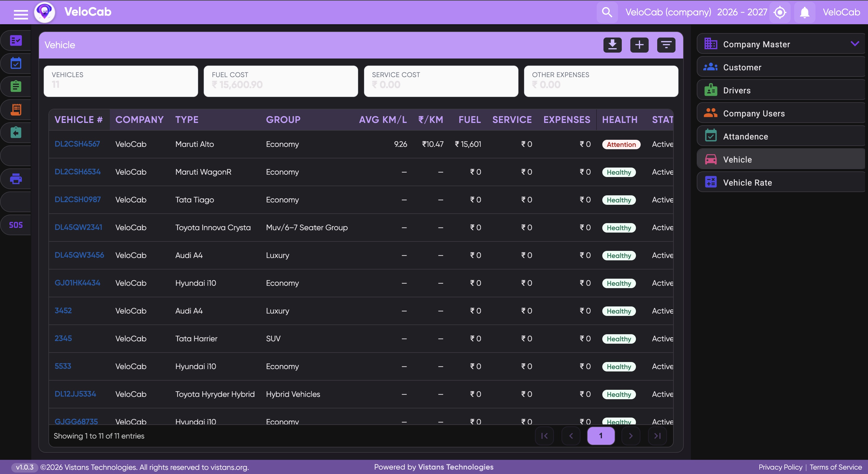Click "Toyota Innova Crysta" type cell
The width and height of the screenshot is (868, 474).
[x=213, y=227]
